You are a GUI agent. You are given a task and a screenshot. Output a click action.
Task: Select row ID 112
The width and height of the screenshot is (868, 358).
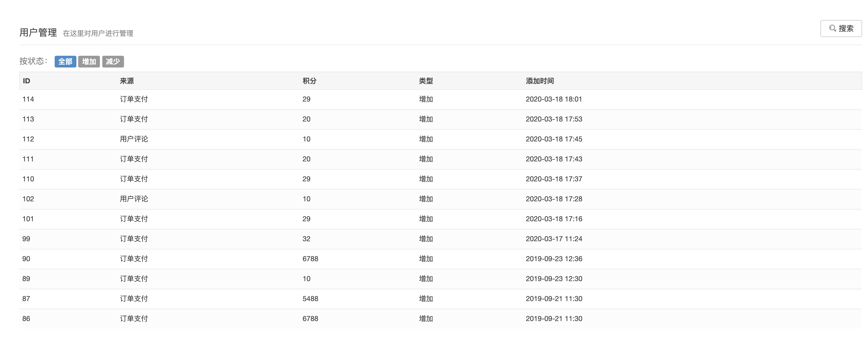[440, 139]
